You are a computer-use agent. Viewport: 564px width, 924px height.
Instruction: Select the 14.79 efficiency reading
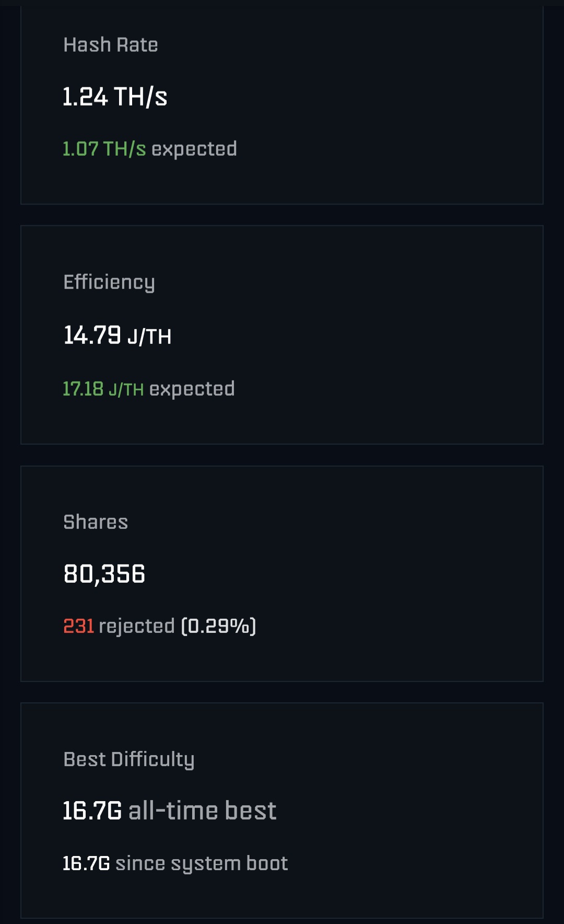(x=92, y=336)
